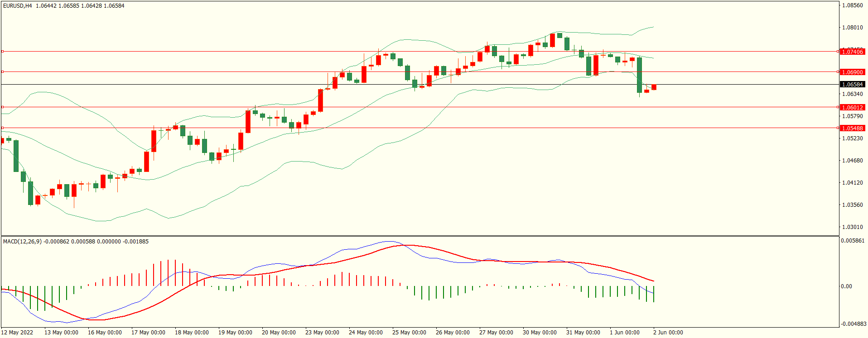Image resolution: width=868 pixels, height=338 pixels.
Task: Click the 12 May 2022 date label
Action: [x=17, y=333]
